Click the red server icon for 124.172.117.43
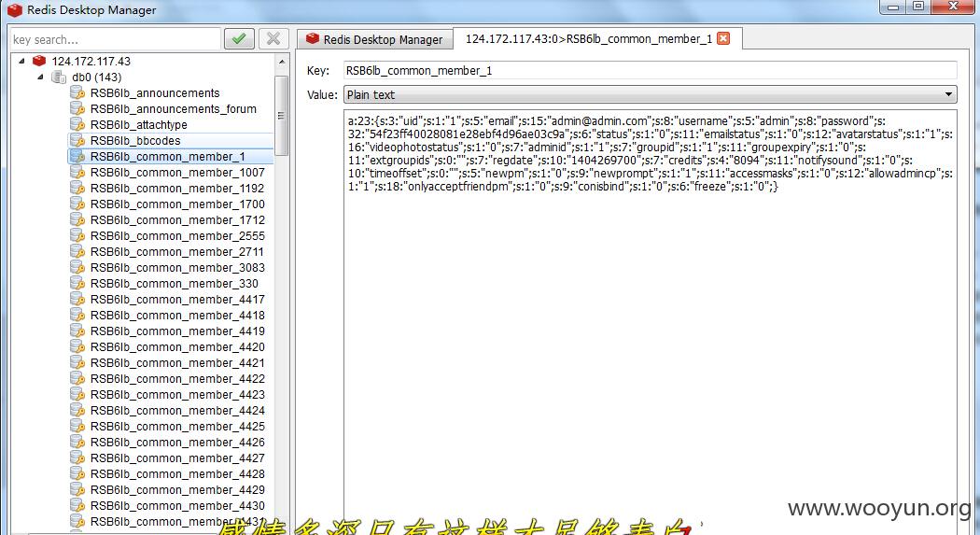This screenshot has height=535, width=980. (39, 61)
